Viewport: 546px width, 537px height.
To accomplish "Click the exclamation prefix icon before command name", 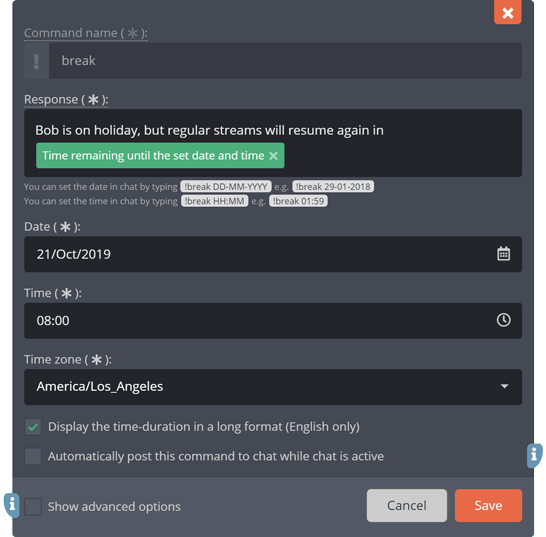I will click(36, 61).
